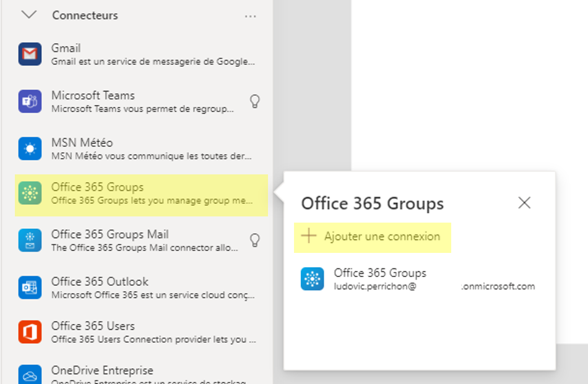Click the blue Office 365 Groups connection icon in the popup
This screenshot has height=384, width=588.
pos(313,279)
